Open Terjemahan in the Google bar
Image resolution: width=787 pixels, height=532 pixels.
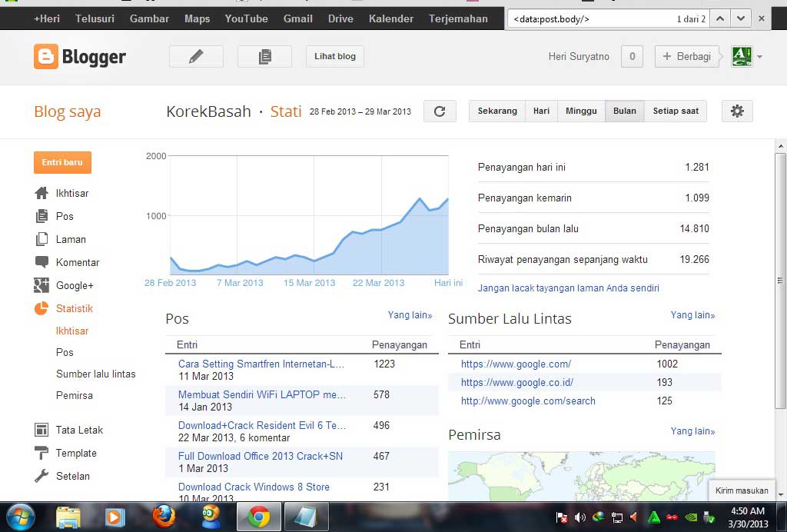coord(458,18)
